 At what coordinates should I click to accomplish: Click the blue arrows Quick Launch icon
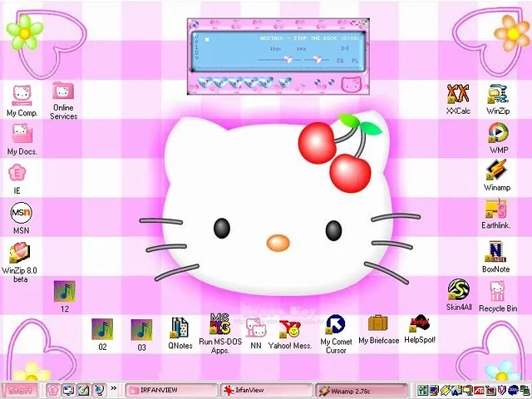(x=68, y=391)
